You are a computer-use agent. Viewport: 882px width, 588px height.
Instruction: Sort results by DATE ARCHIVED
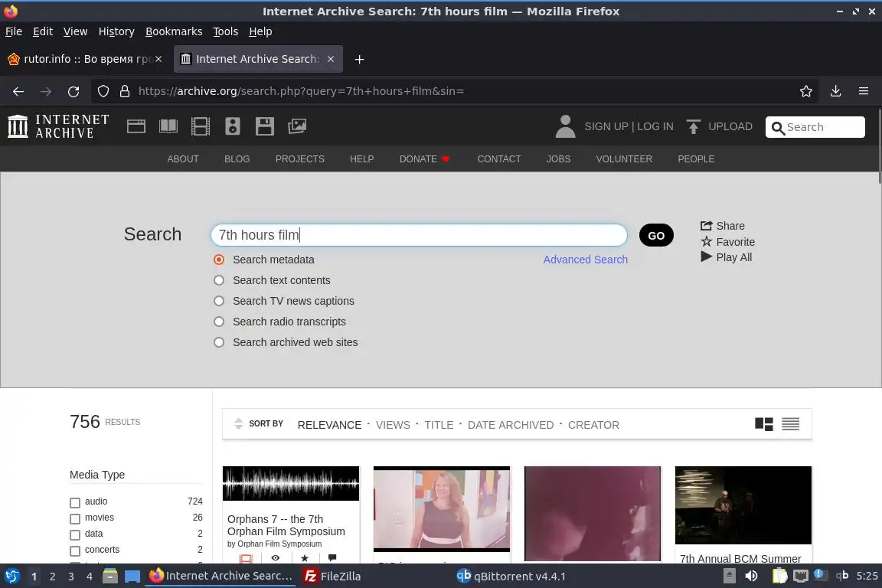coord(510,425)
